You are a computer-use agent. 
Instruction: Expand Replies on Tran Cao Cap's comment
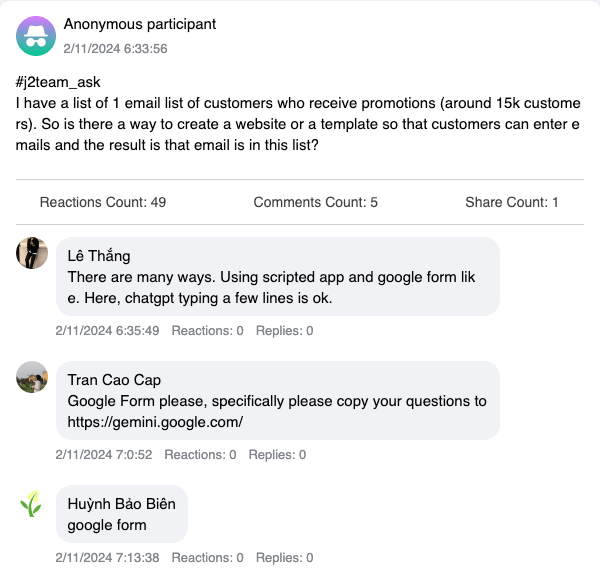point(277,454)
